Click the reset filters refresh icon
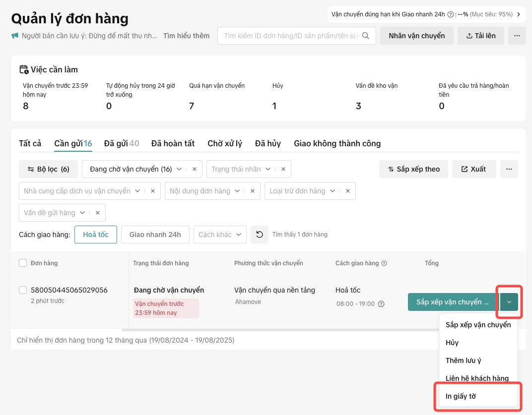The width and height of the screenshot is (532, 415). coord(259,235)
